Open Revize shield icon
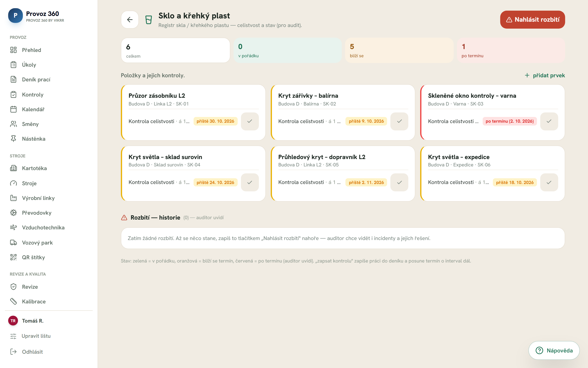The height and width of the screenshot is (368, 588). [13, 287]
